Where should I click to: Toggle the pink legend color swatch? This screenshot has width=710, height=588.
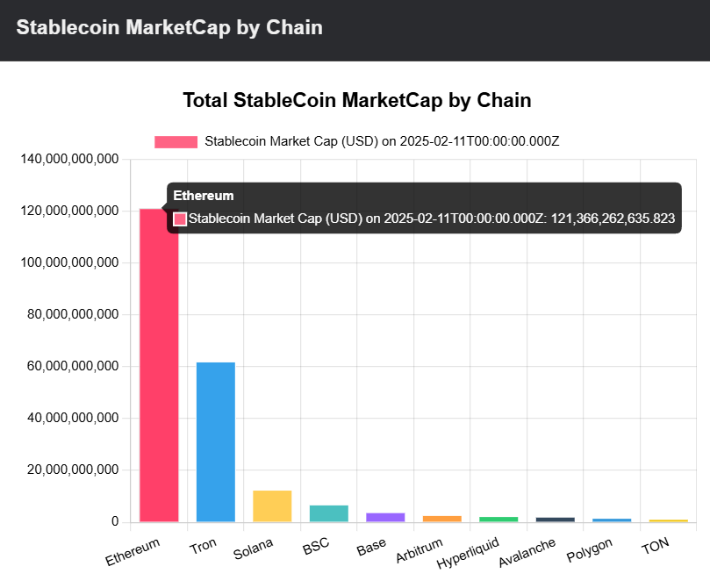pyautogui.click(x=176, y=141)
